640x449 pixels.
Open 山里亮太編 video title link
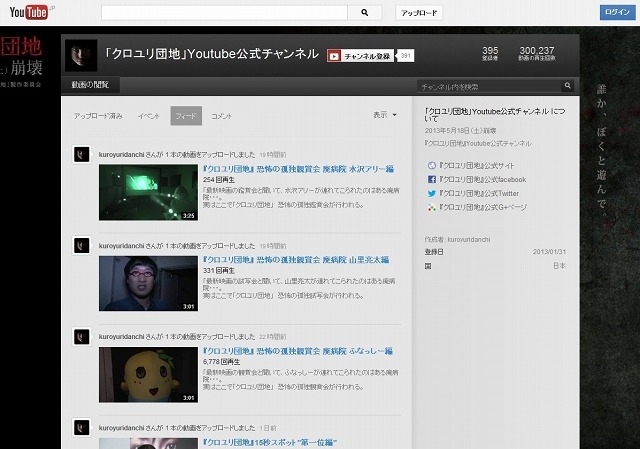(296, 260)
